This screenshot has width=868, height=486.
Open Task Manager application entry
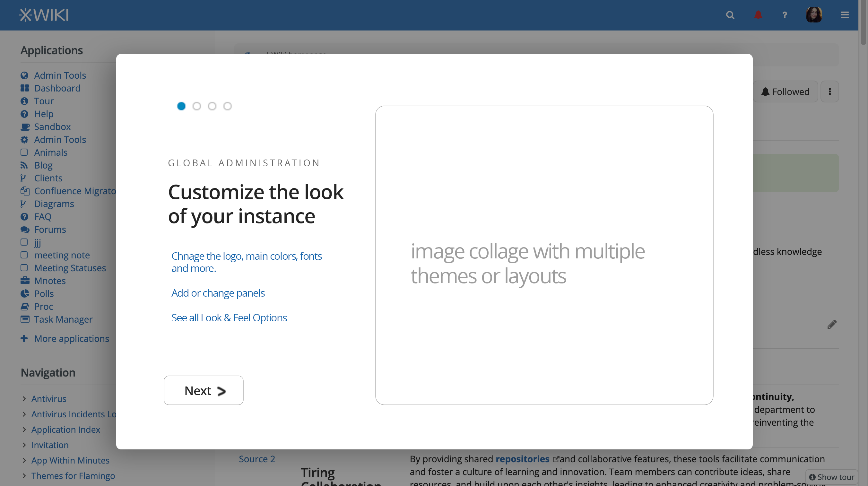(x=63, y=319)
